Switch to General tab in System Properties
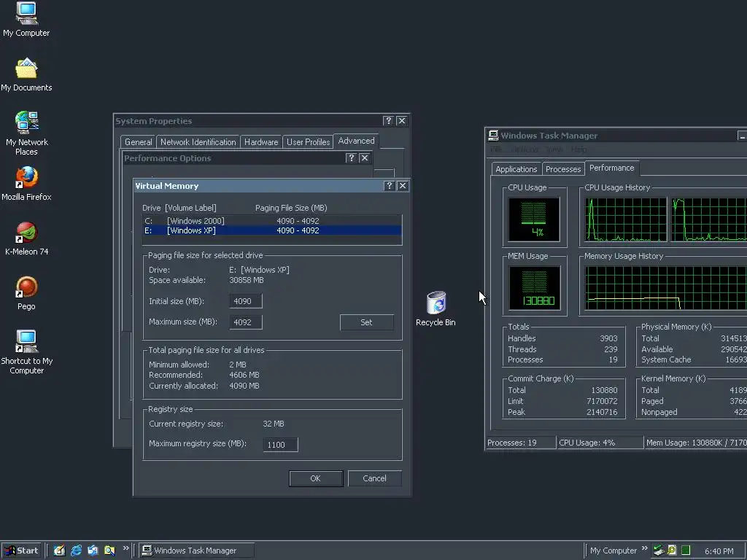 (x=138, y=142)
